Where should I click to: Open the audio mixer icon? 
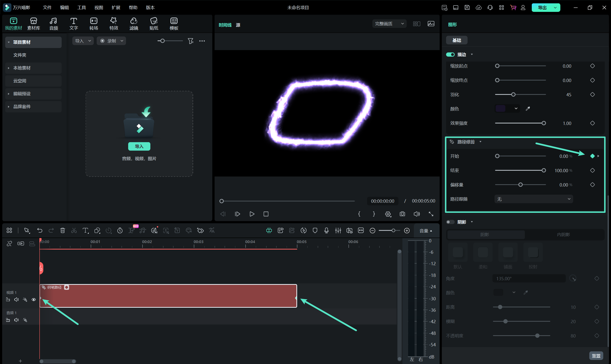pyautogui.click(x=338, y=230)
